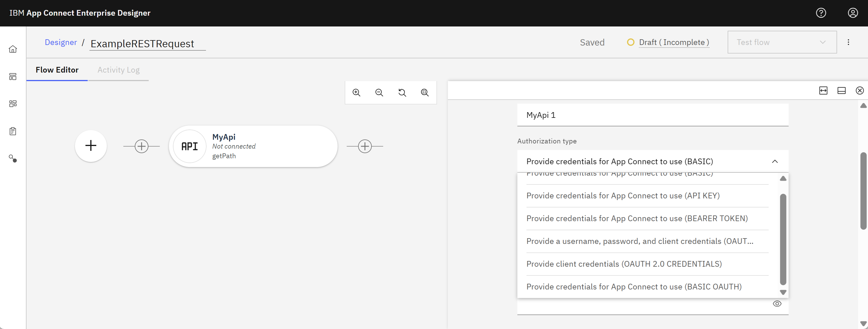Switch to the Activity Log tab
868x329 pixels.
tap(118, 70)
